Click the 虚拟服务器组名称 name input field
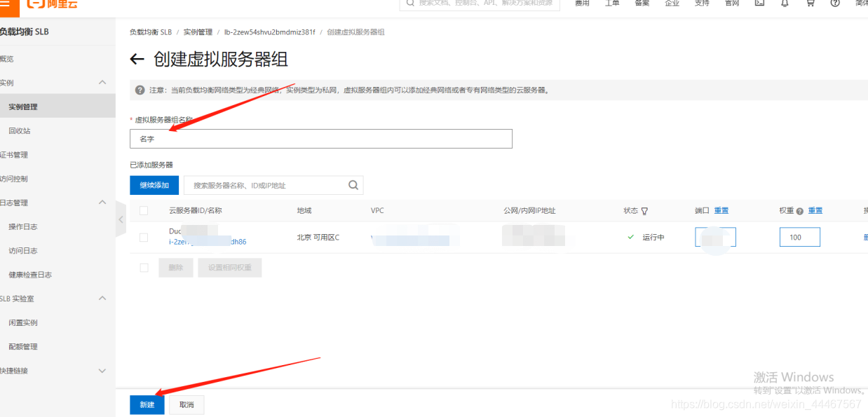The image size is (868, 417). point(320,138)
